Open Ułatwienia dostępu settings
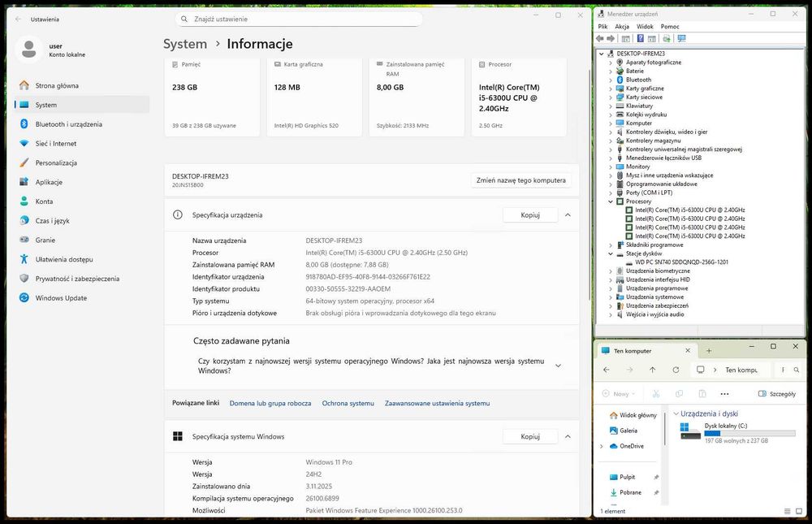 click(83, 259)
